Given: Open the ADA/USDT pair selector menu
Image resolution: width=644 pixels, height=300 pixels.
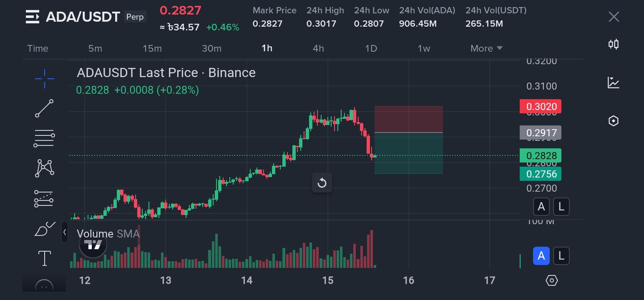Looking at the screenshot, I should (x=33, y=17).
